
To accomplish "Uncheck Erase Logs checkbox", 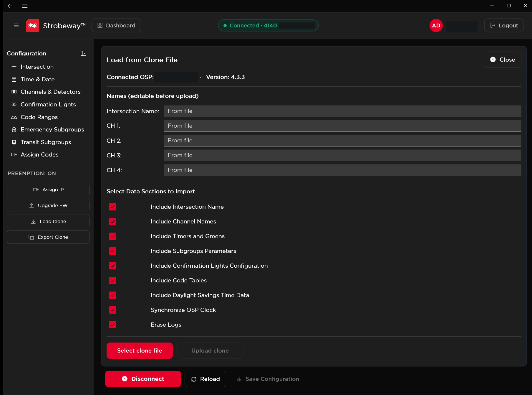I will pyautogui.click(x=112, y=325).
